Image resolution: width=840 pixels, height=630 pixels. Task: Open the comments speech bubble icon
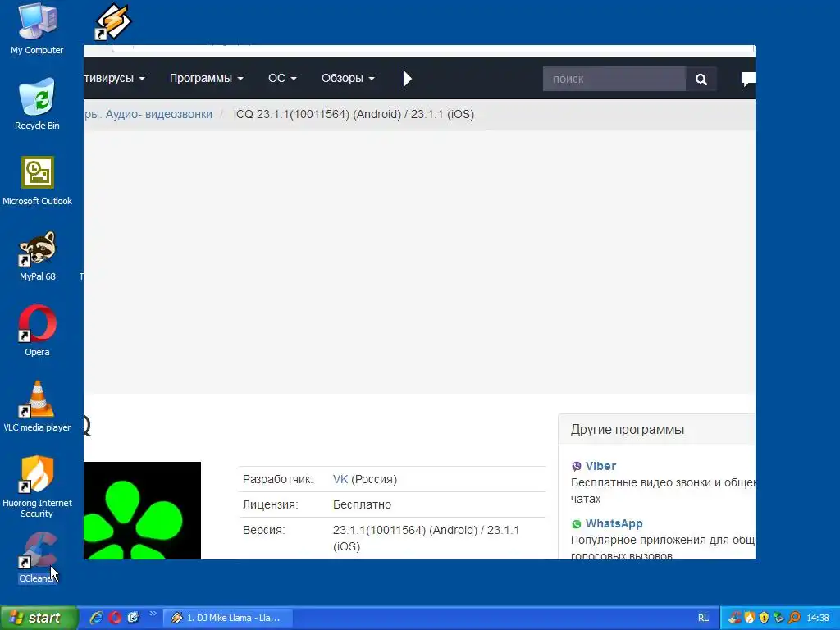point(748,80)
